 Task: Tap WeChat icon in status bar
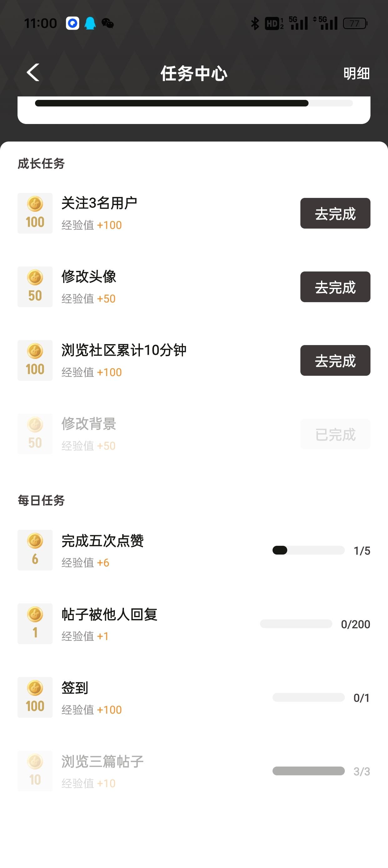(107, 23)
